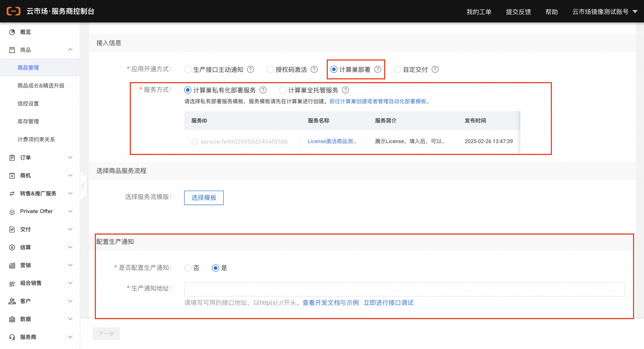
Task: Select the 生产接口主动通知 radio option
Action: [x=188, y=69]
